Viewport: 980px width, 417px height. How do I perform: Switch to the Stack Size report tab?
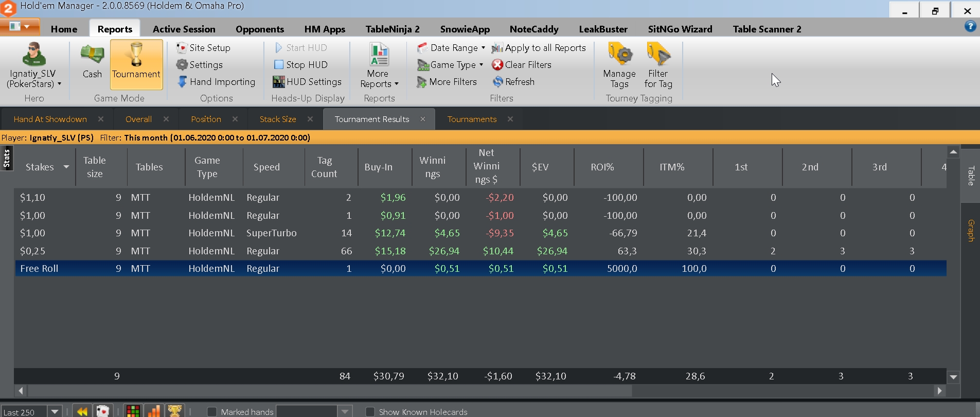(x=278, y=119)
